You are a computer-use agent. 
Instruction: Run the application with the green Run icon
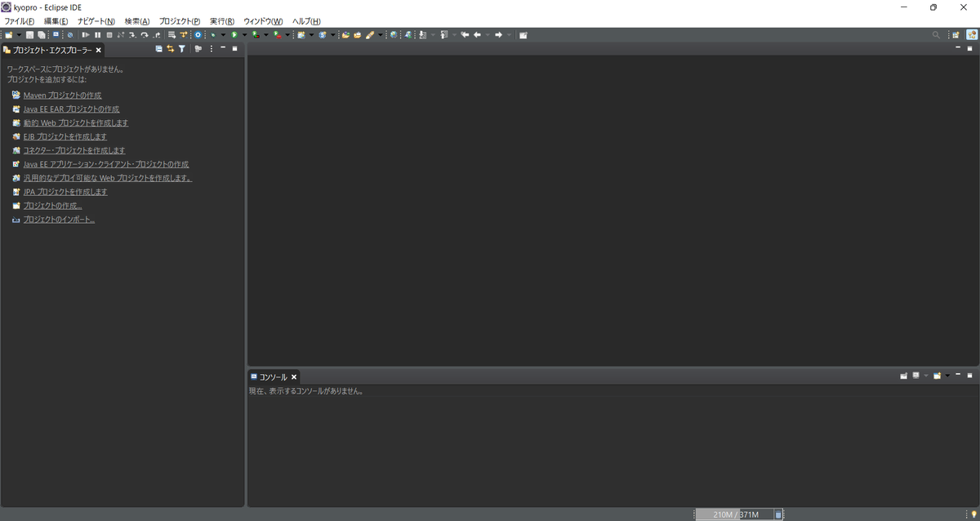coord(234,34)
